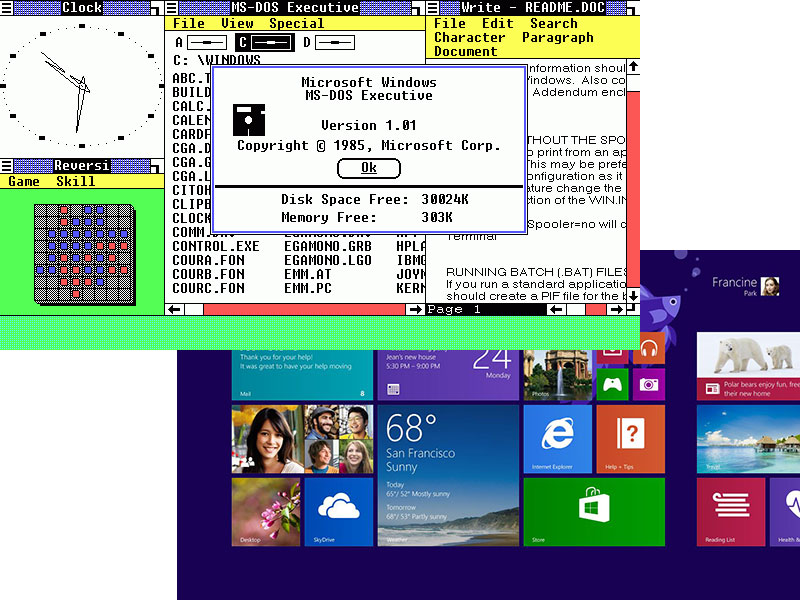Open File menu in MS-DOS Executive

pos(189,23)
